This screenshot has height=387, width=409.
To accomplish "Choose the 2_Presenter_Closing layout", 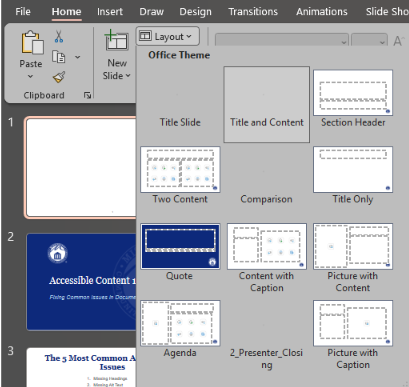I will pos(266,335).
